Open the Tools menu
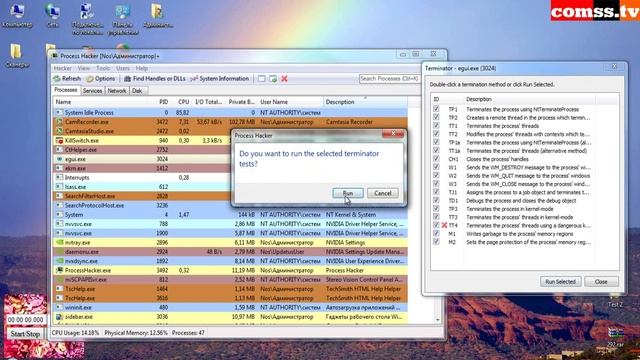Screen dimensions: 640x360 (x=103, y=68)
